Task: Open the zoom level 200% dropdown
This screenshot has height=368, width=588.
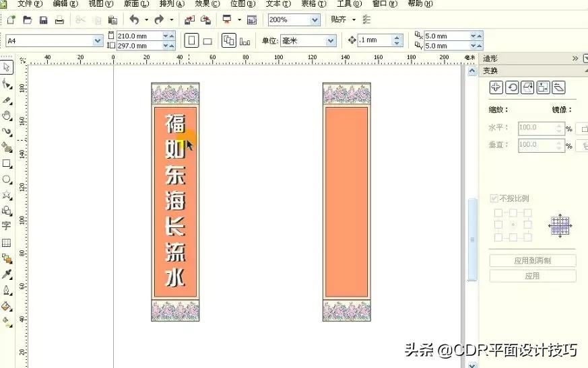Action: coord(315,20)
